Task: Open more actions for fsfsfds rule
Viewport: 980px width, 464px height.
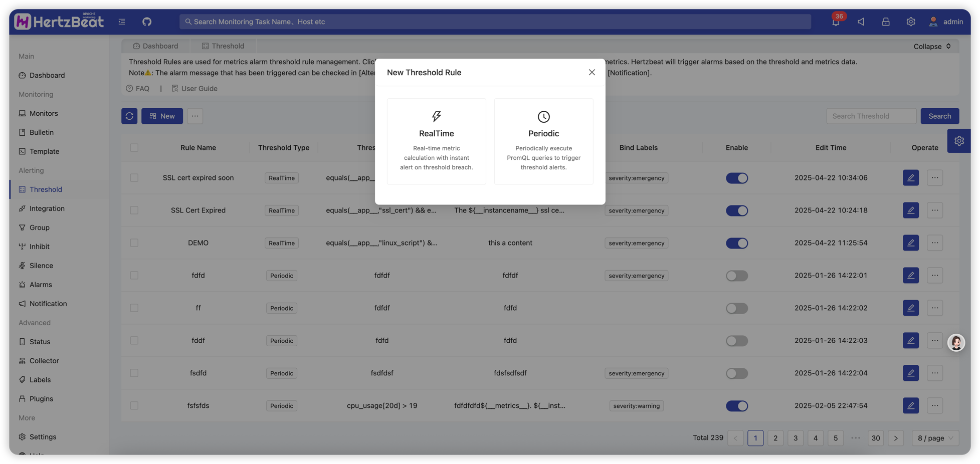Action: pos(935,405)
